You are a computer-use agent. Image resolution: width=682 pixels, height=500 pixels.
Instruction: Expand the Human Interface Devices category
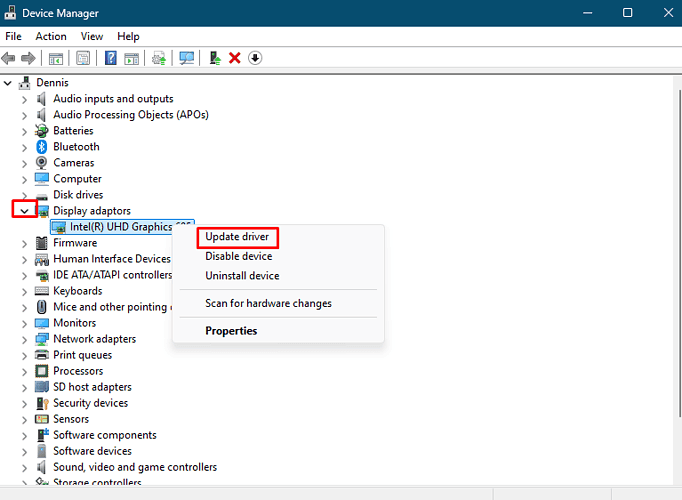pos(24,260)
